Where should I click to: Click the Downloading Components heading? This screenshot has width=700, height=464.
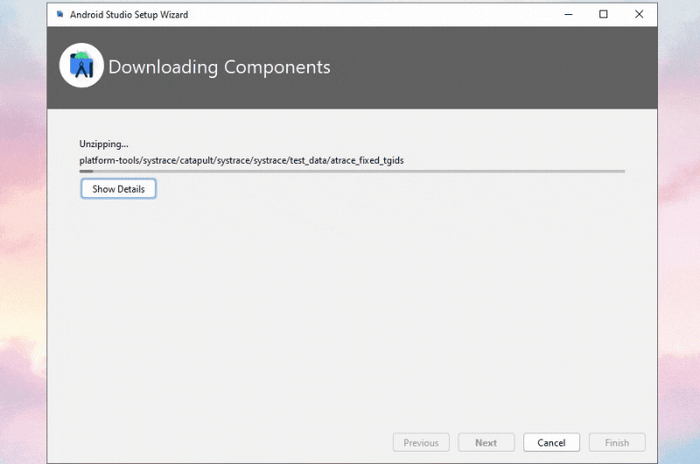[219, 67]
